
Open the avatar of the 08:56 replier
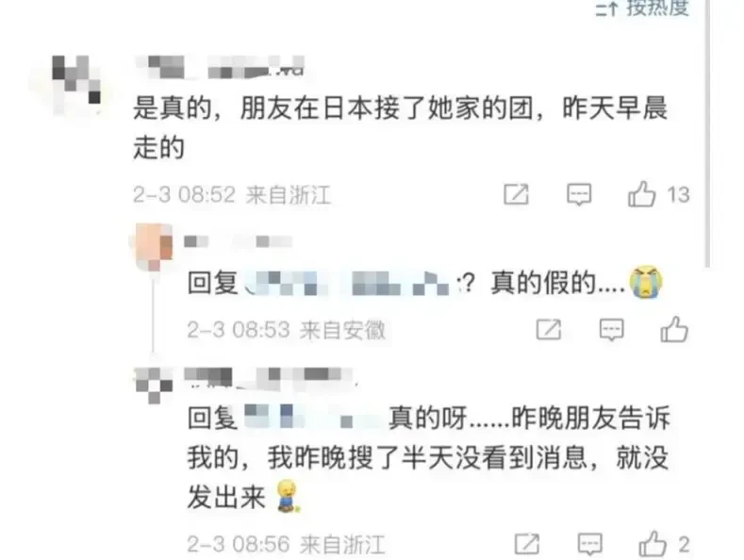tap(154, 385)
